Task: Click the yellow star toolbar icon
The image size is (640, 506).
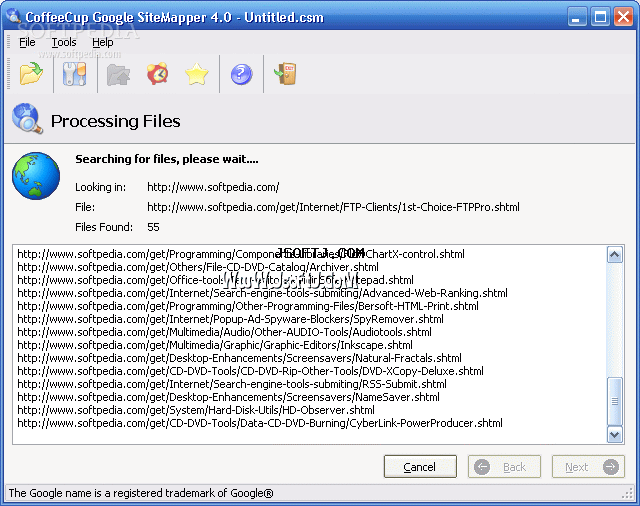Action: coord(197,74)
